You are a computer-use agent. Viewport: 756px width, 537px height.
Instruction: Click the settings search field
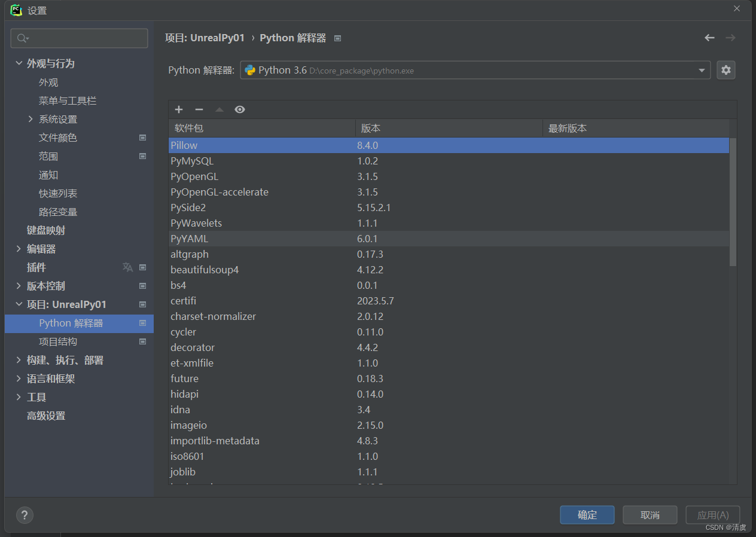[x=79, y=38]
